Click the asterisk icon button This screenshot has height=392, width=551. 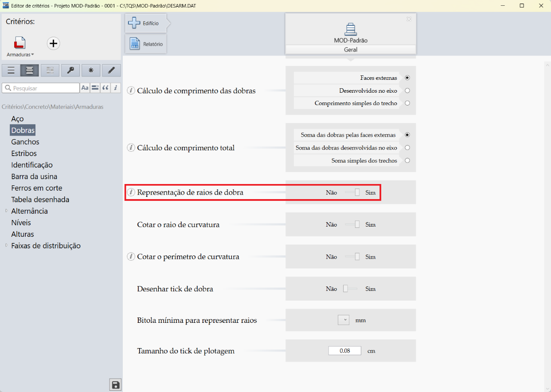[x=91, y=70]
